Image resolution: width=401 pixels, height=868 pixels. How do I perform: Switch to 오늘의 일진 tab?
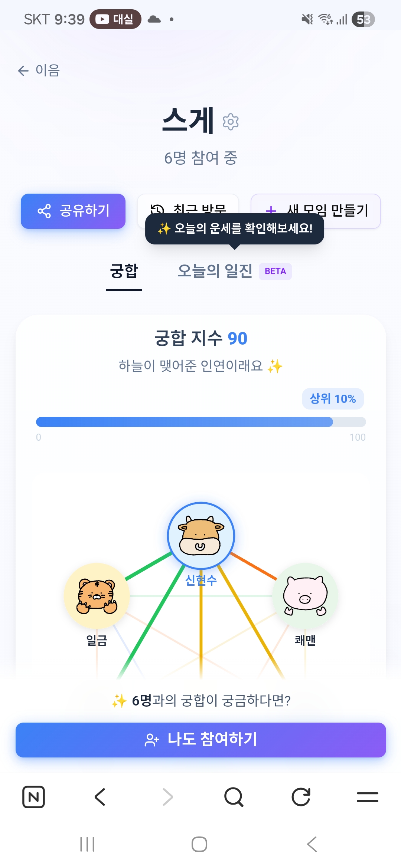click(x=215, y=271)
